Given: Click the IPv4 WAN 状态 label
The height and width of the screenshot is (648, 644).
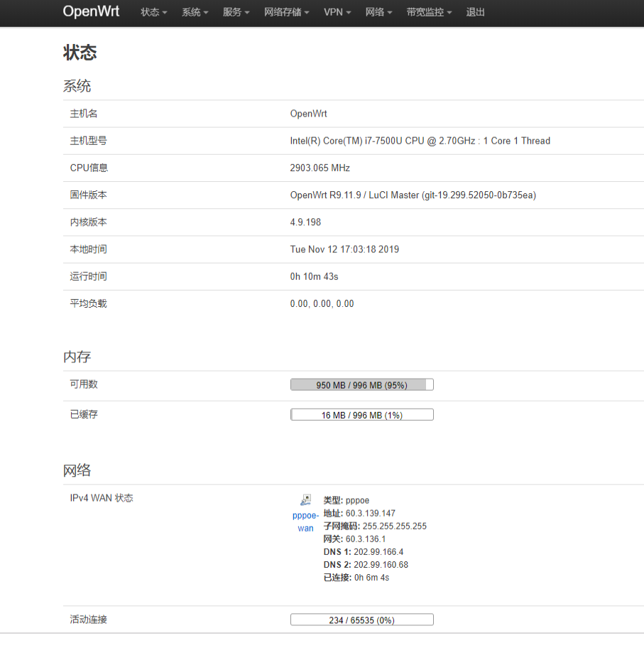Looking at the screenshot, I should [x=102, y=498].
